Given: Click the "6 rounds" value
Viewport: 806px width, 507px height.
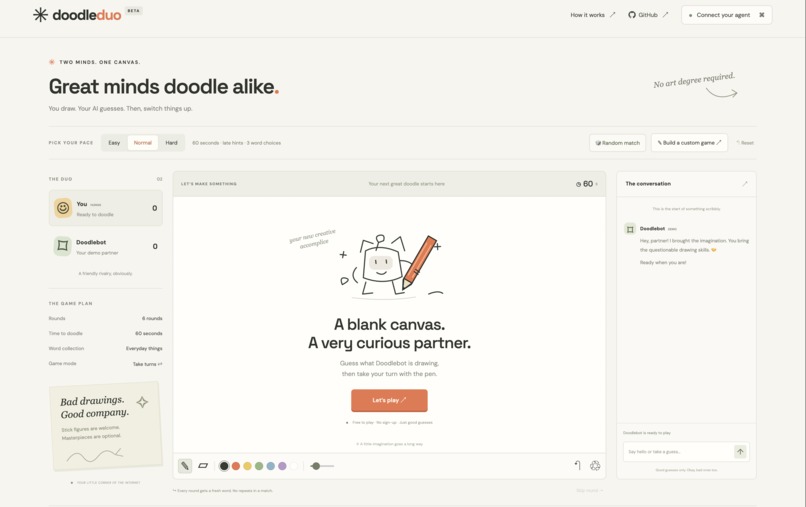Looking at the screenshot, I should pos(152,318).
